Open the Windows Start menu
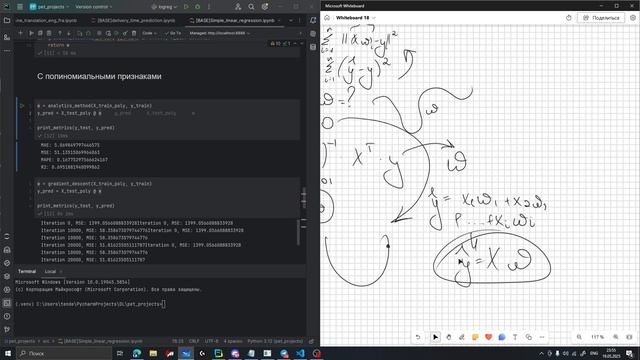This screenshot has height=360, width=640. pyautogui.click(x=8, y=353)
